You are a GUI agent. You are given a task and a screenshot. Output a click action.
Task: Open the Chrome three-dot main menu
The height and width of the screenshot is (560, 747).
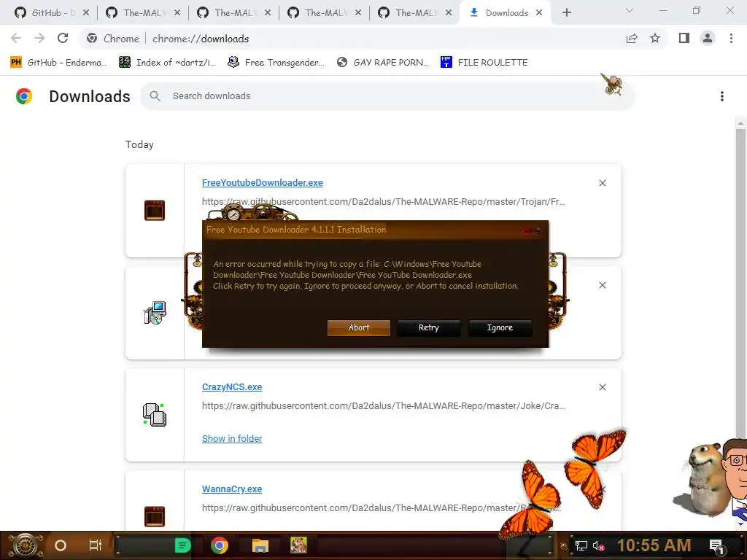(731, 39)
